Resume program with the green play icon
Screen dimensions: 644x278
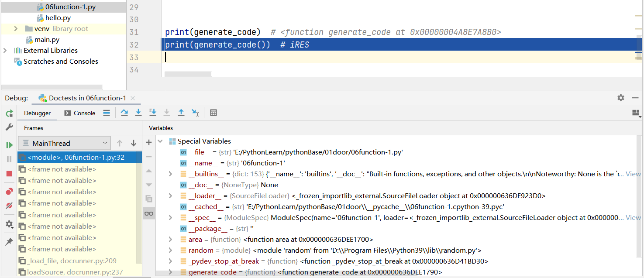click(9, 145)
